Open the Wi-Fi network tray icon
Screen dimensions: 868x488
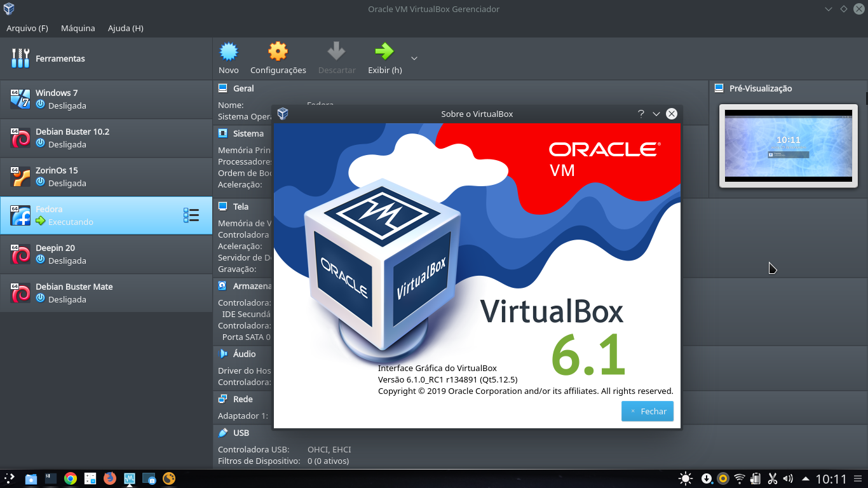[x=738, y=478]
